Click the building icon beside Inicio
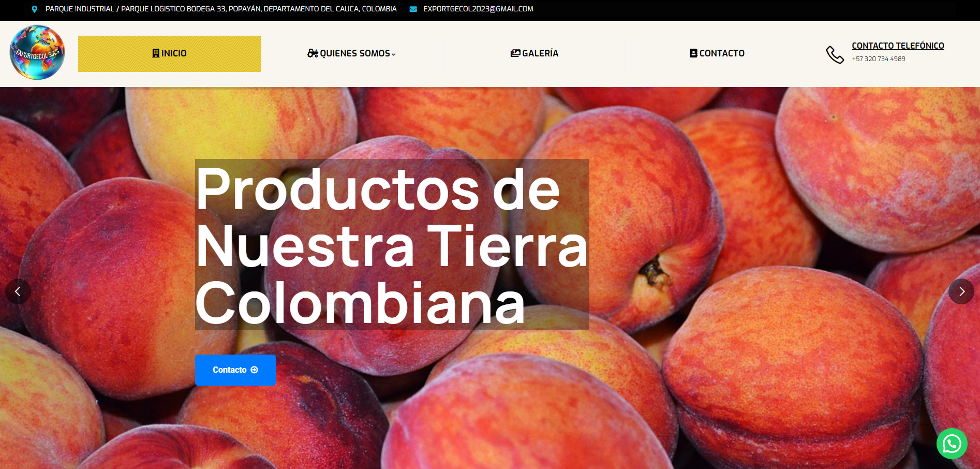The image size is (980, 469). (x=156, y=53)
